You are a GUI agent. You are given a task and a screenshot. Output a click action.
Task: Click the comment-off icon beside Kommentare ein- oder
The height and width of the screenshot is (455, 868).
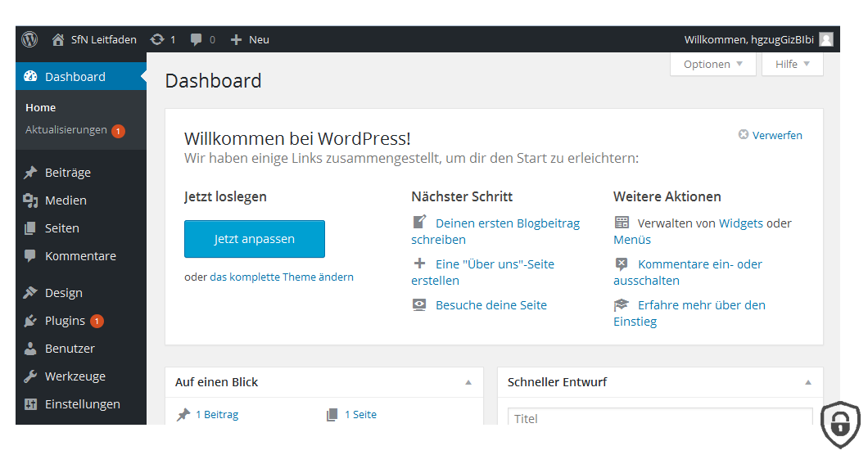tap(622, 264)
